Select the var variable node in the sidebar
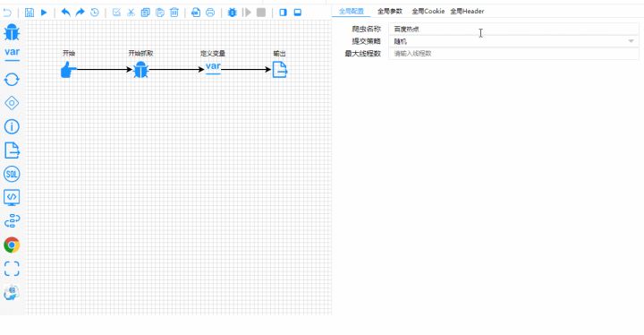The width and height of the screenshot is (644, 335). point(12,53)
